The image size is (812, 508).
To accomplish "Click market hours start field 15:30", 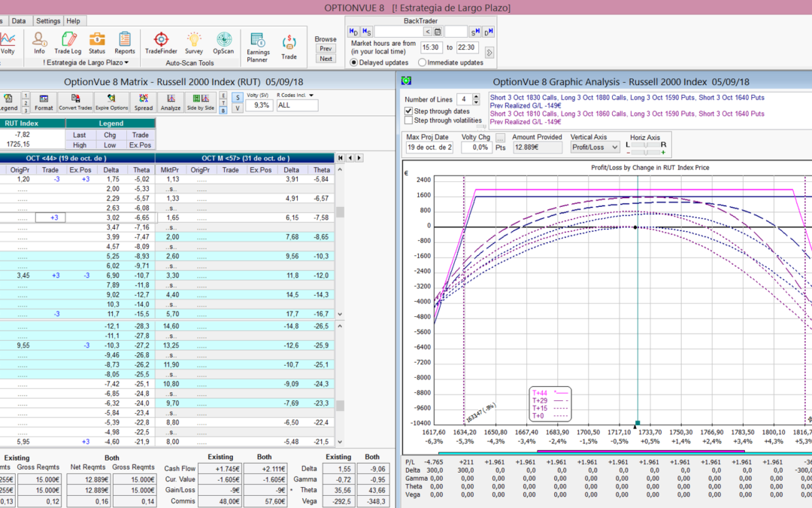I will (x=430, y=47).
